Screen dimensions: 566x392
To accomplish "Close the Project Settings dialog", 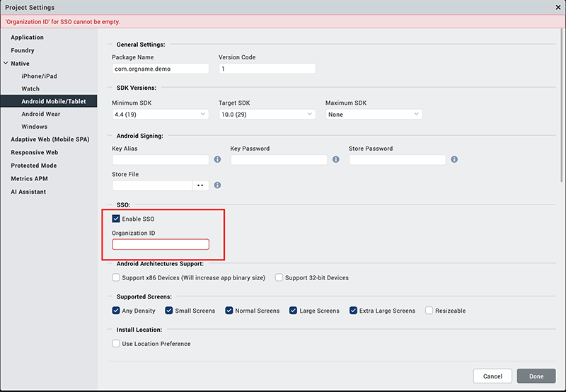I will point(558,7).
